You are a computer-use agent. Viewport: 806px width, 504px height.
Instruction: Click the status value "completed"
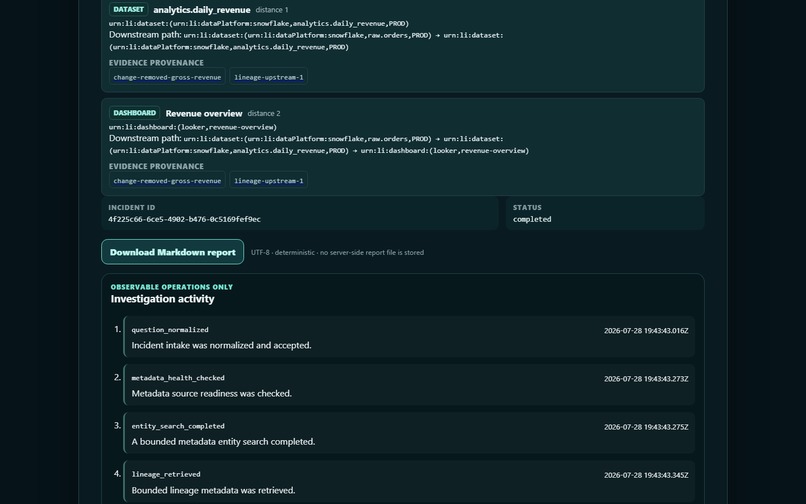coord(532,219)
